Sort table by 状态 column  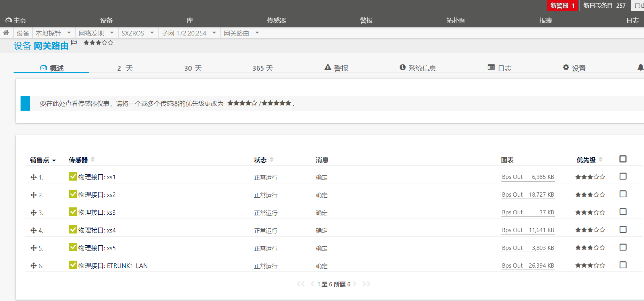(264, 160)
